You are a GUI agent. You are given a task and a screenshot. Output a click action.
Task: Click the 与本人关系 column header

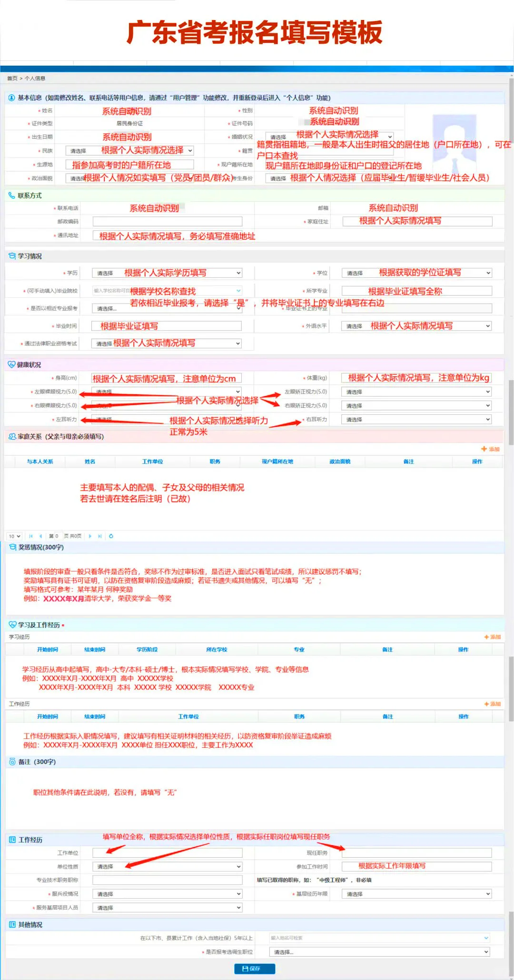(x=40, y=462)
